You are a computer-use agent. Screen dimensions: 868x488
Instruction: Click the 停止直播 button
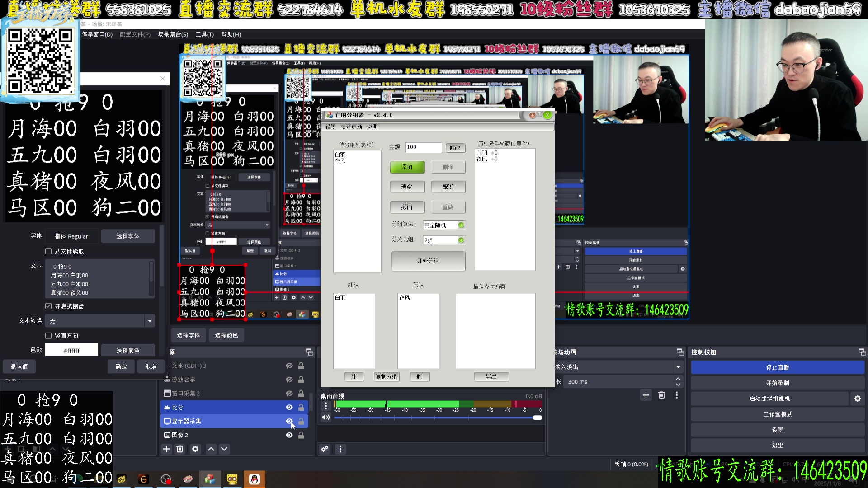coord(777,367)
